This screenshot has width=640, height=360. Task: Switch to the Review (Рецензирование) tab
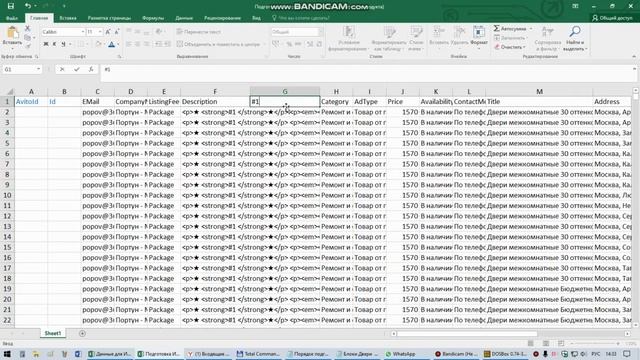pos(222,18)
